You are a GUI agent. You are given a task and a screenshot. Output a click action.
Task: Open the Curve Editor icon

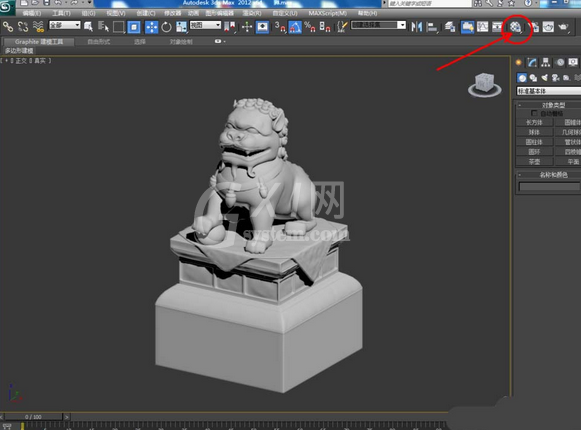coord(482,27)
